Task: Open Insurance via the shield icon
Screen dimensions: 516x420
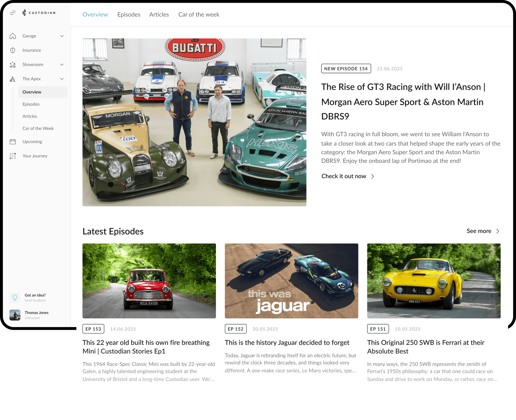Action: (x=13, y=50)
